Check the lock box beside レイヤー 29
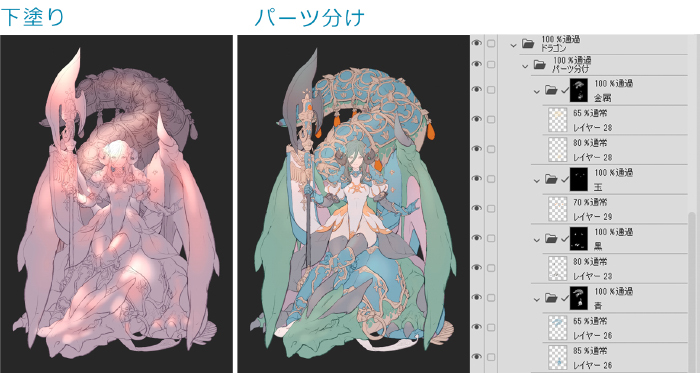This screenshot has height=373, width=700. [491, 209]
